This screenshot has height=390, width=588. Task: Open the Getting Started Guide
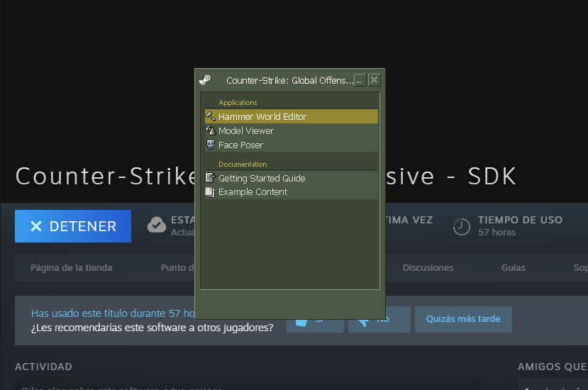tap(291, 178)
